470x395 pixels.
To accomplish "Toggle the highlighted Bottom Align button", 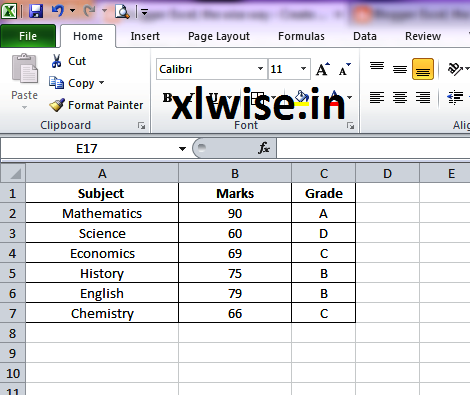I will 423,69.
